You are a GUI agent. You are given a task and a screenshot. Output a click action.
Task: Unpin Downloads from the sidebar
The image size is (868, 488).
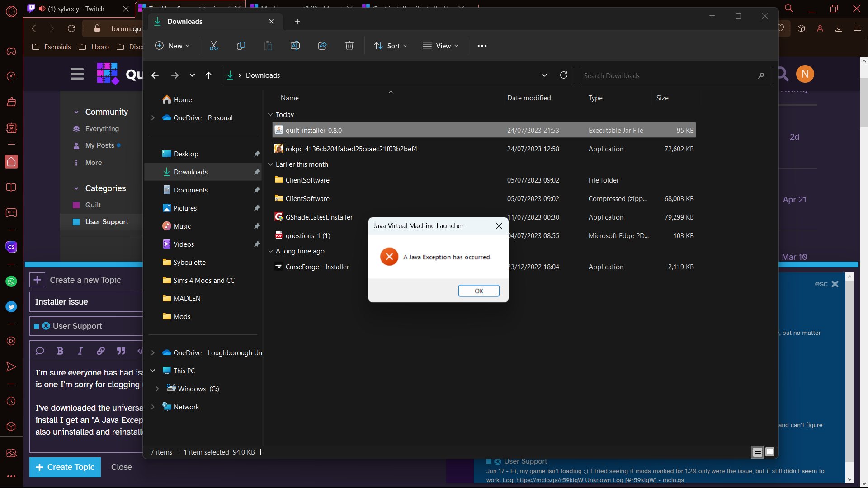[x=256, y=172]
